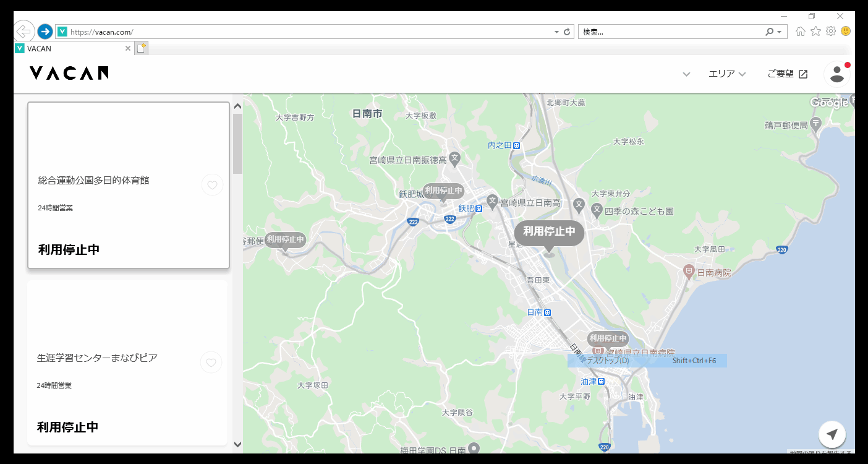Click the 大字松永 map label

pos(629,142)
